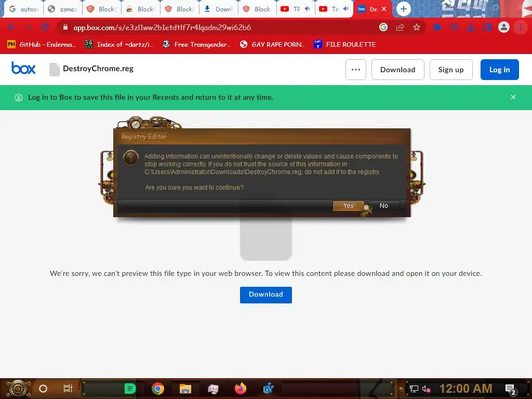532x399 pixels.
Task: Switch to the Google 'autos' tab
Action: click(23, 9)
